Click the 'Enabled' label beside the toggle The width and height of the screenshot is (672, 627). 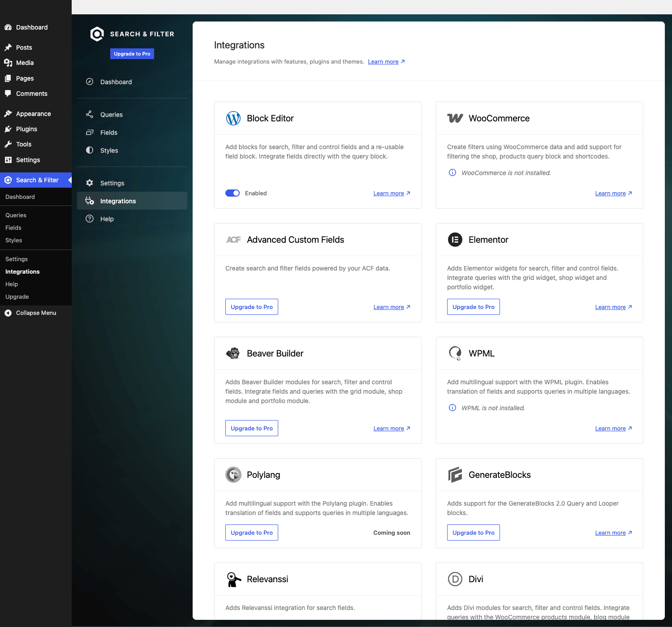coord(256,193)
